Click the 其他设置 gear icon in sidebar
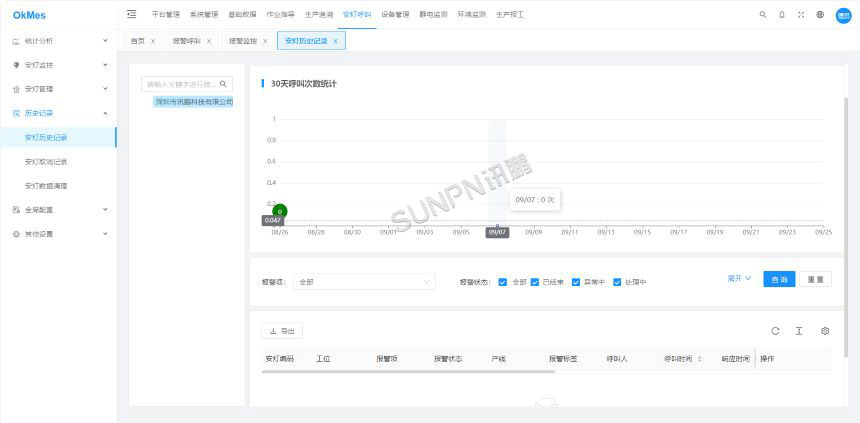 pyautogui.click(x=16, y=234)
